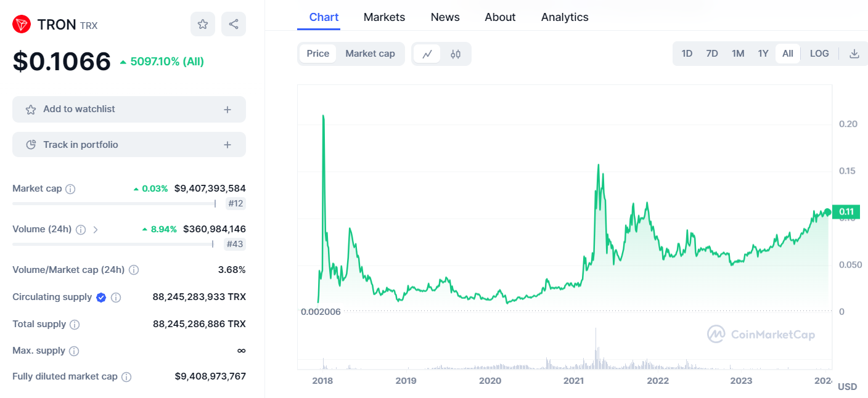Switch to the Analytics tab
The image size is (868, 398).
(x=565, y=17)
